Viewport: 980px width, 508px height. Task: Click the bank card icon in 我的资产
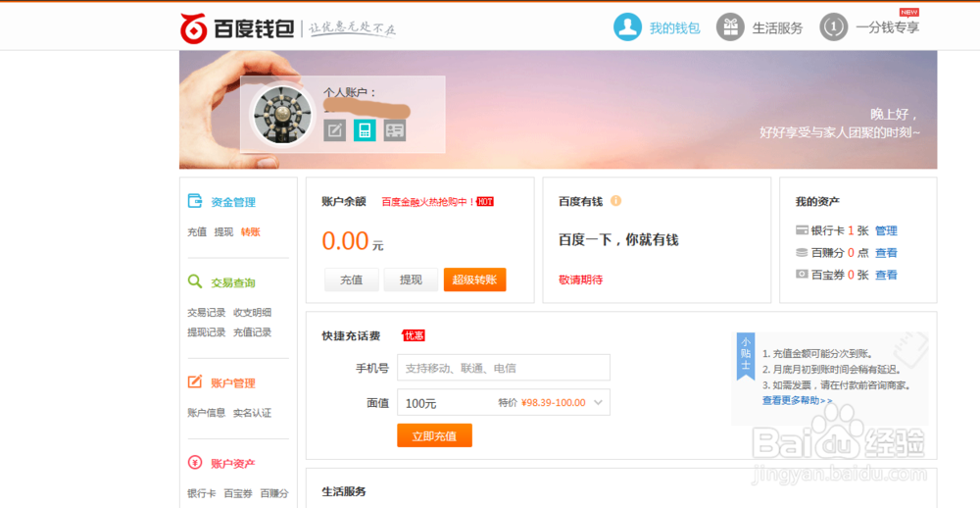(x=802, y=230)
